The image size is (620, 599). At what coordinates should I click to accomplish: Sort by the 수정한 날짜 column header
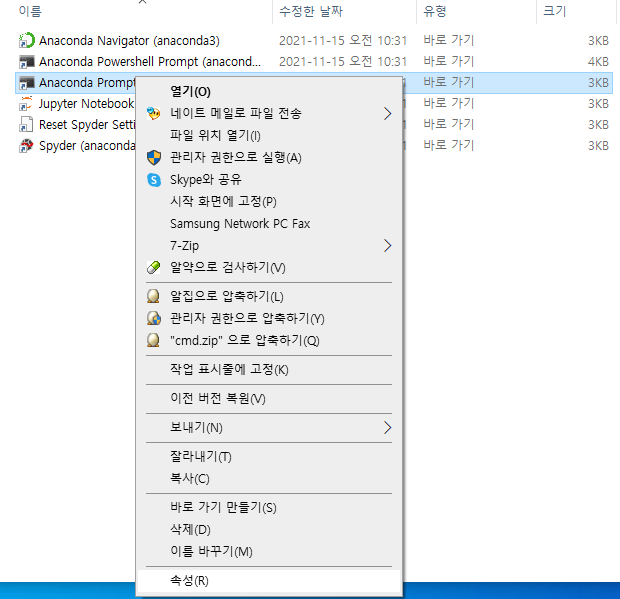[x=311, y=11]
